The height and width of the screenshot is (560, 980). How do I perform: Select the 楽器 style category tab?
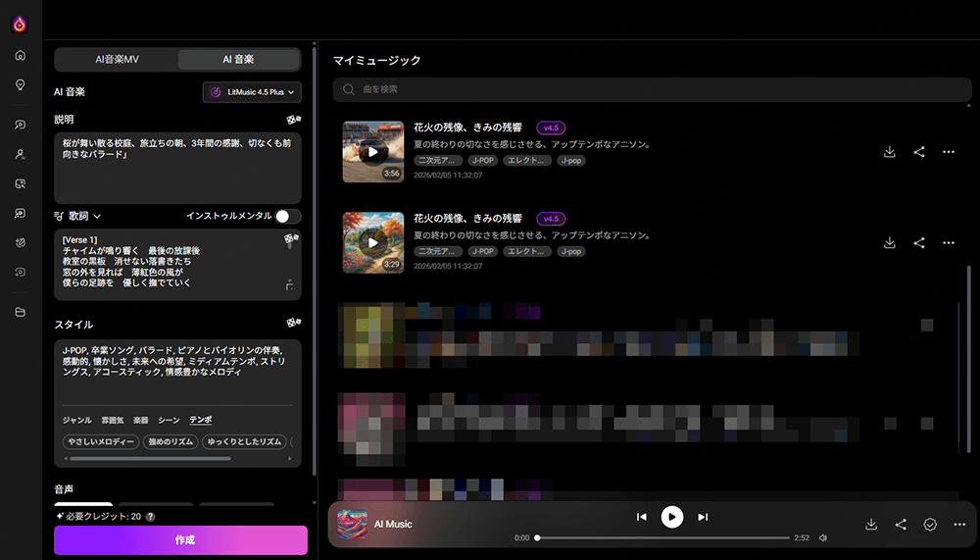[x=140, y=420]
